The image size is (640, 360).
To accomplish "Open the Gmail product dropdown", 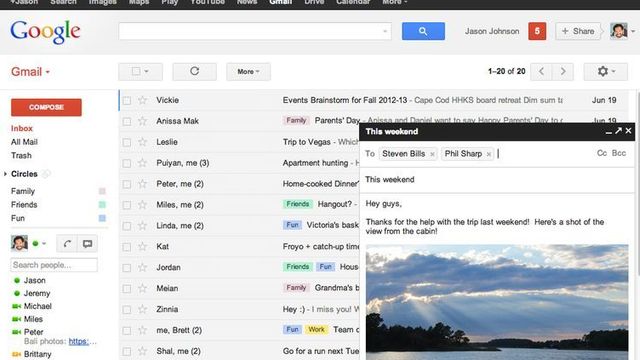I will click(31, 72).
